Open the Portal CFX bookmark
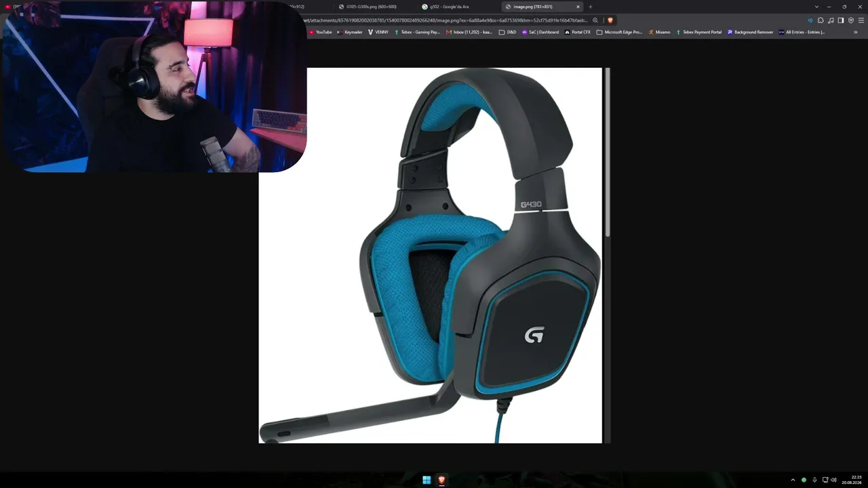Image resolution: width=868 pixels, height=488 pixels. [x=578, y=32]
